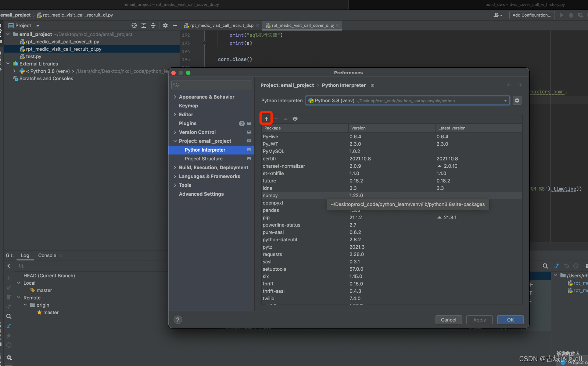Click the Debug bug icon
588x366 pixels.
(x=571, y=15)
